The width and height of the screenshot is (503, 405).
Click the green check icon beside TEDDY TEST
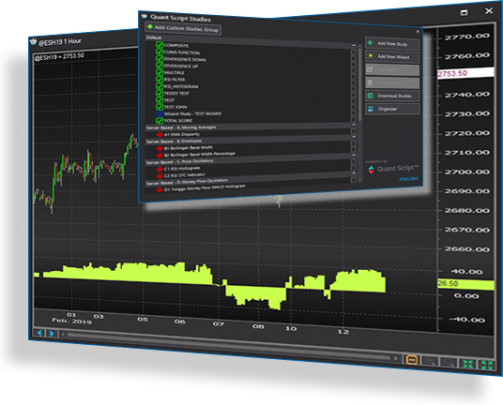click(x=159, y=93)
